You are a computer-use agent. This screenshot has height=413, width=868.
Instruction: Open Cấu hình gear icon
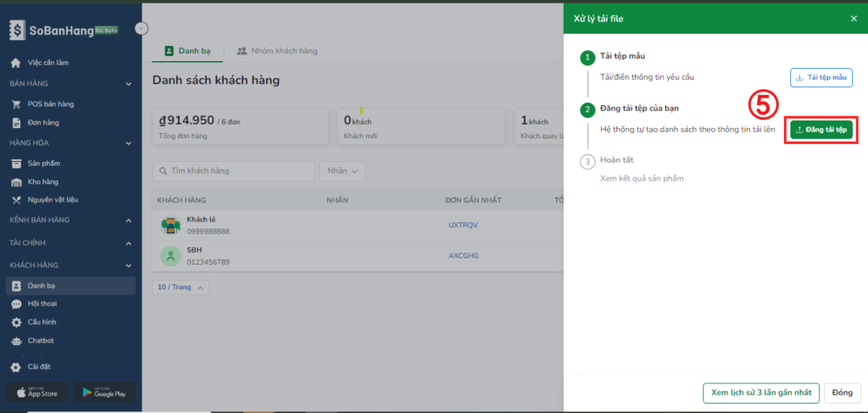17,322
